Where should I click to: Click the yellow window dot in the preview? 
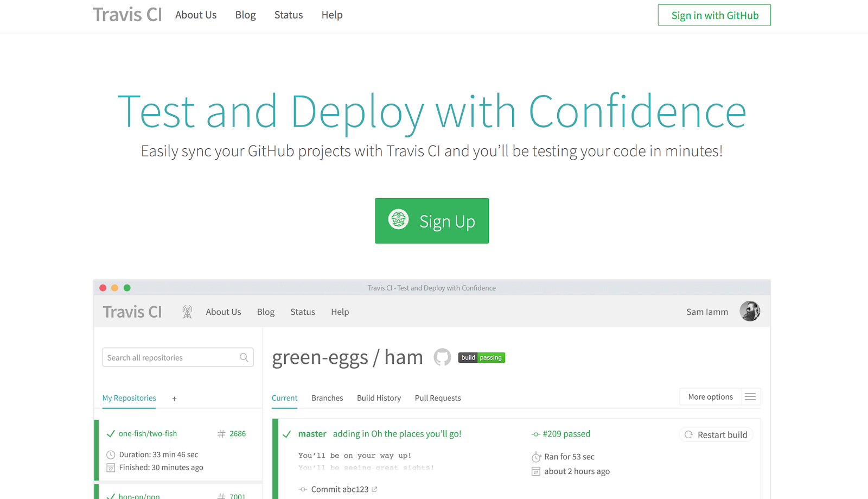coord(114,288)
